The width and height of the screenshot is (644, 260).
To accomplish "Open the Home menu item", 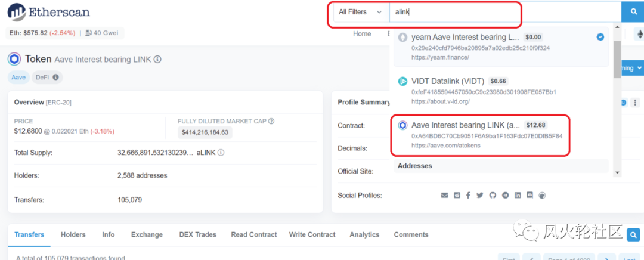I will [x=362, y=33].
